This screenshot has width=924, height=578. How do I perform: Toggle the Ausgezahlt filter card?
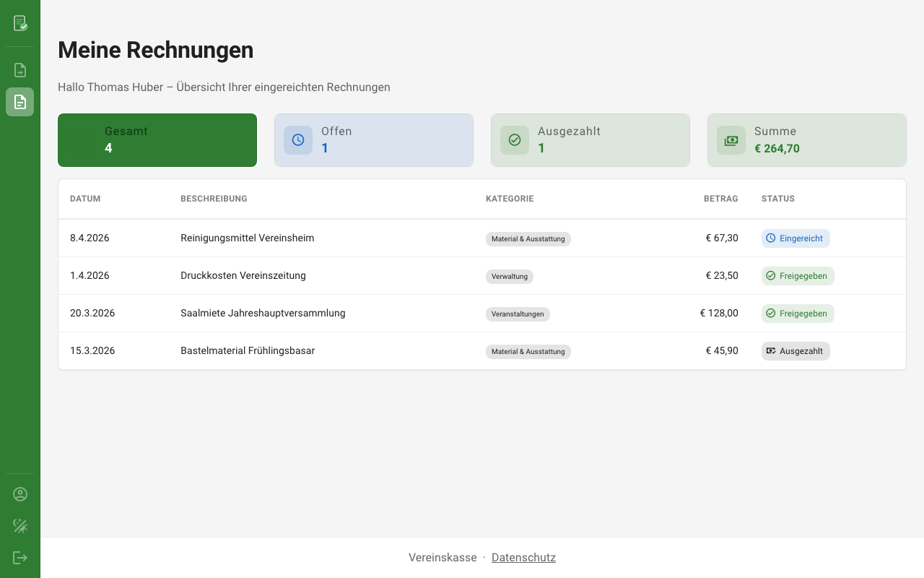tap(590, 139)
